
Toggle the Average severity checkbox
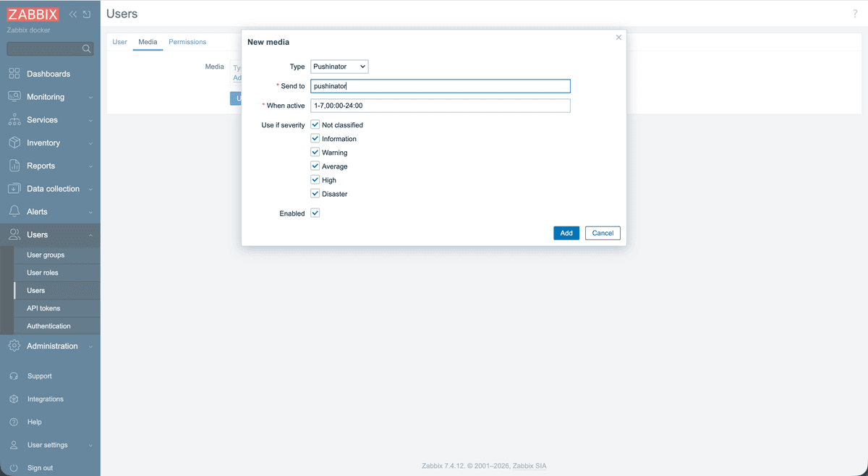(x=315, y=166)
